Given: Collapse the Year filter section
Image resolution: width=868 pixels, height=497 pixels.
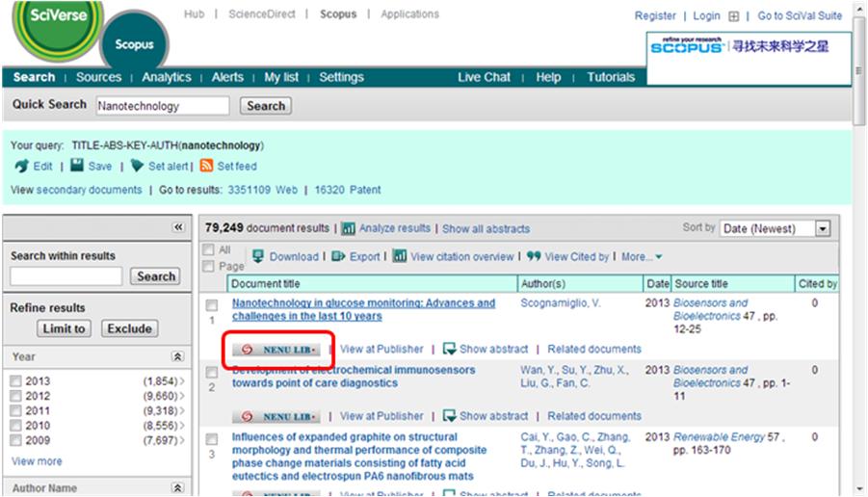Looking at the screenshot, I should [177, 356].
